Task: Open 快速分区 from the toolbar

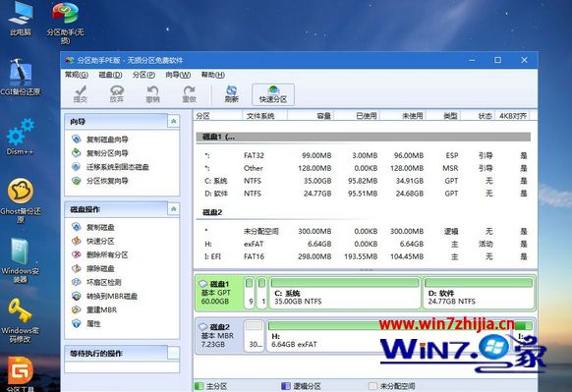Action: point(273,94)
